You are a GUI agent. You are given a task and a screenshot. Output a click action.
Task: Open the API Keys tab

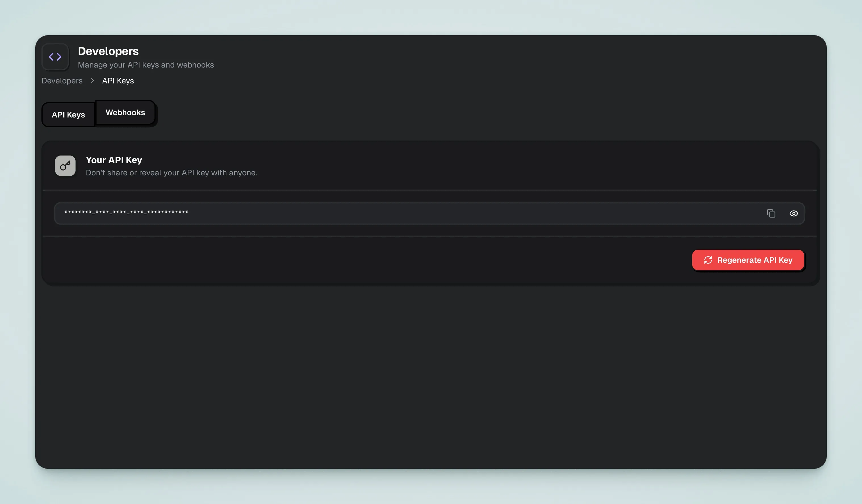click(x=68, y=115)
